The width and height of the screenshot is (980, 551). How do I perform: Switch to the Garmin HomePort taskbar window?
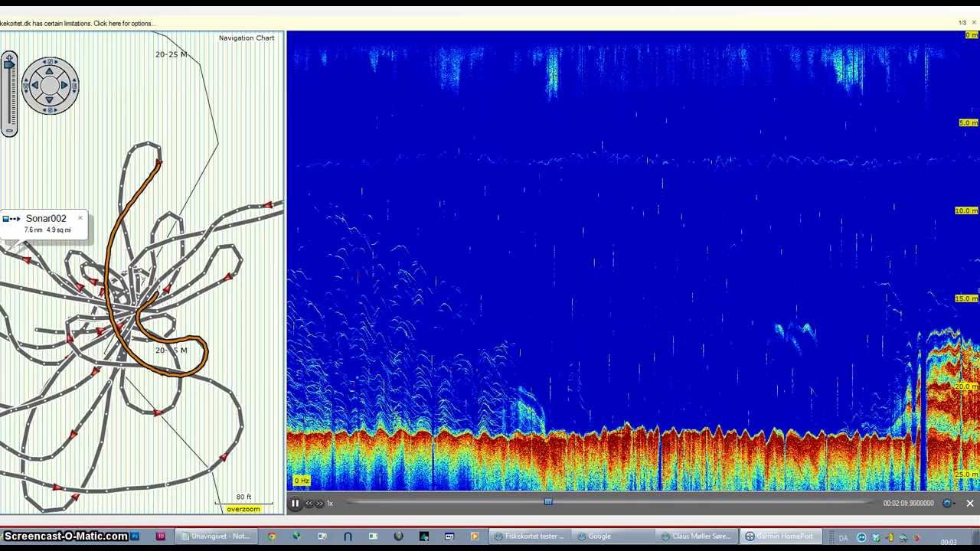782,536
